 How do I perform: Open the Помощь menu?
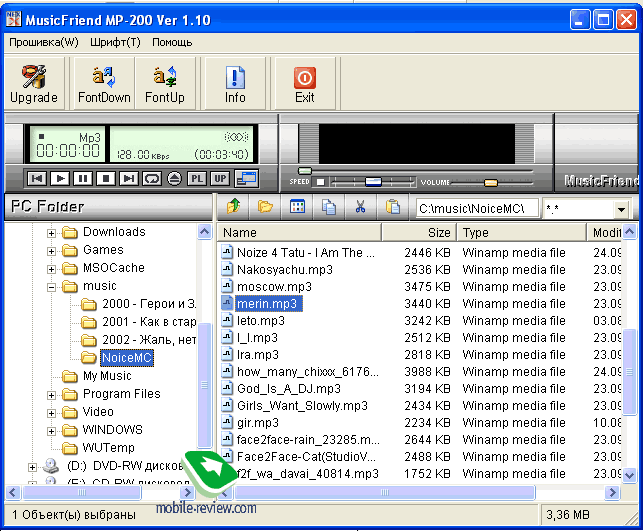coord(172,42)
